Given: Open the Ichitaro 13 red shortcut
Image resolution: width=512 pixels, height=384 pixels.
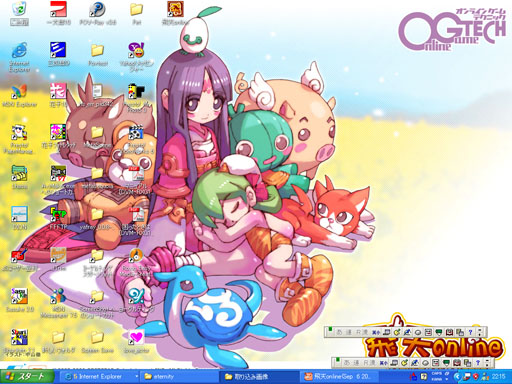Looking at the screenshot, I should click(58, 13).
